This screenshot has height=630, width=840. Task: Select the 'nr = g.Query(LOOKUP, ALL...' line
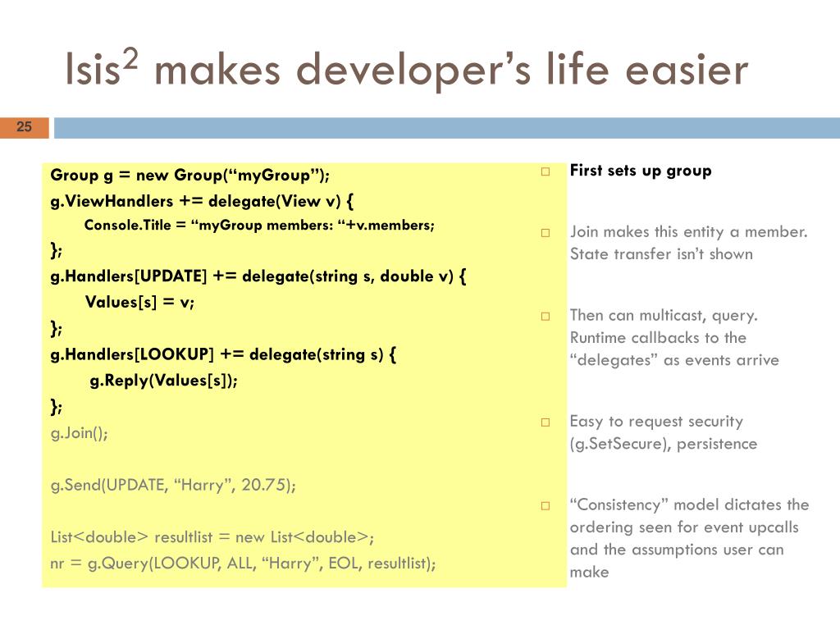243,563
